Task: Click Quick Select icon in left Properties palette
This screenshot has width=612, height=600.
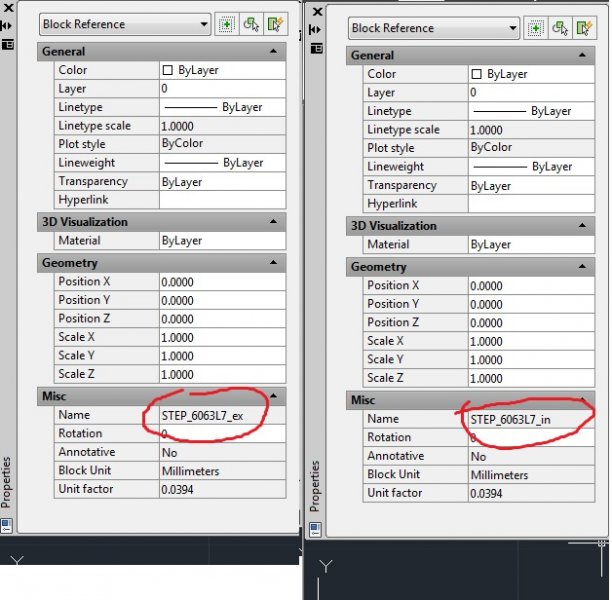Action: pos(276,25)
